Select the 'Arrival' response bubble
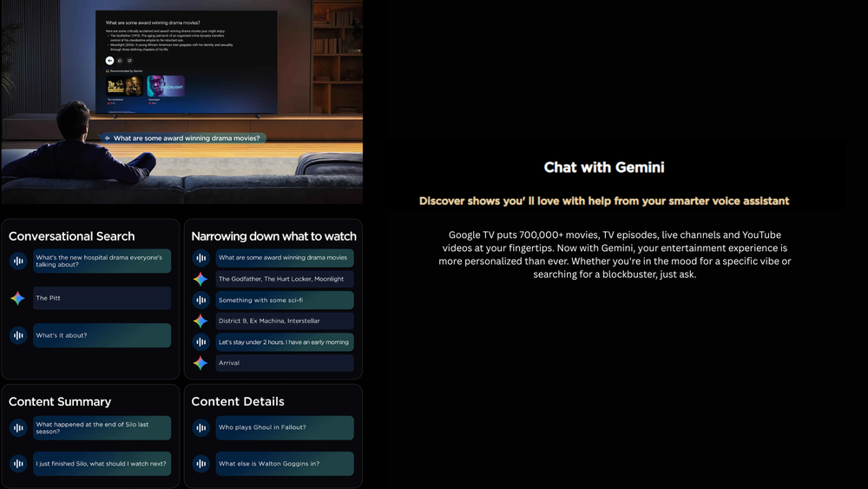The image size is (868, 489). click(x=285, y=363)
